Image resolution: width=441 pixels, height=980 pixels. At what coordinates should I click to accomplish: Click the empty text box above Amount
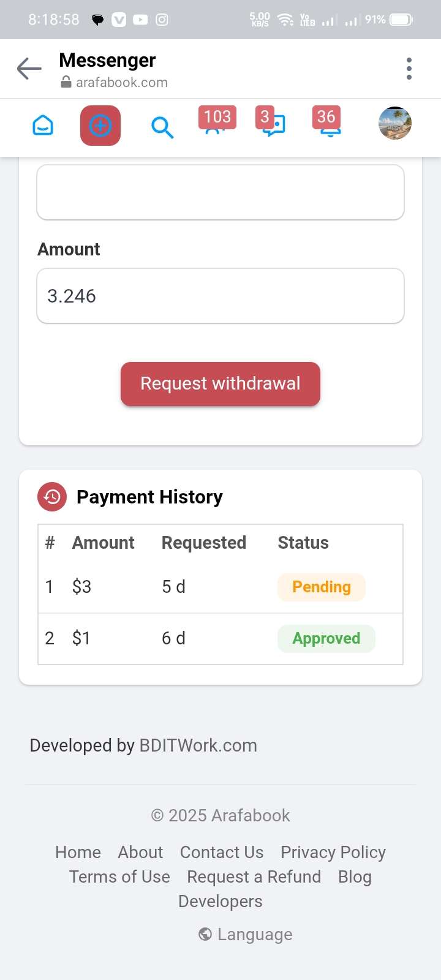221,192
